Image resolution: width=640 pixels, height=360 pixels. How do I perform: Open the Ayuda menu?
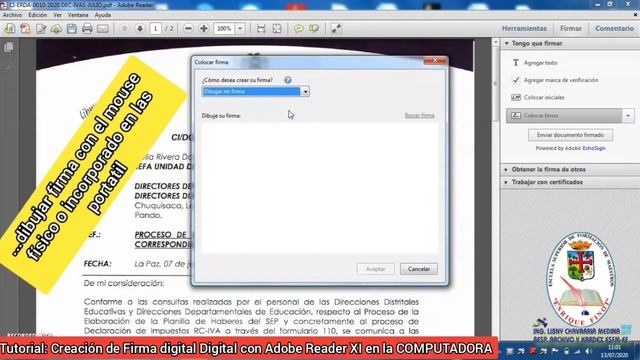pyautogui.click(x=102, y=15)
